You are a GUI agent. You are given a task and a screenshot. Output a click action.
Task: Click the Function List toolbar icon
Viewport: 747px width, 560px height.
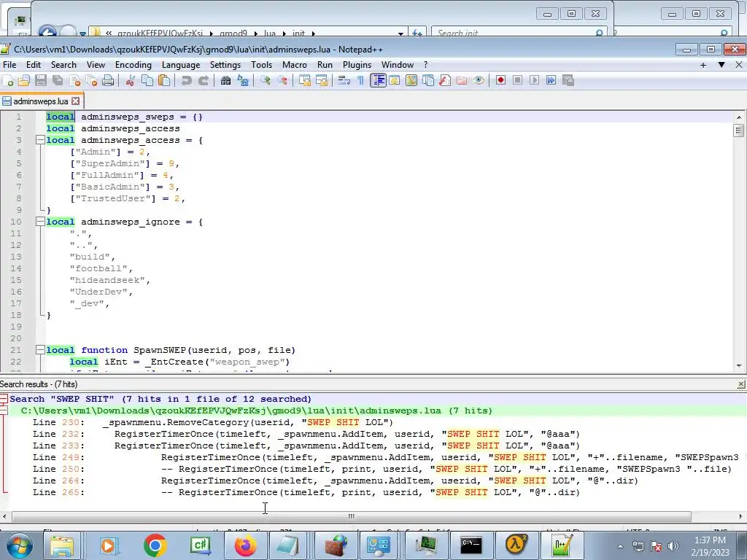pyautogui.click(x=445, y=80)
